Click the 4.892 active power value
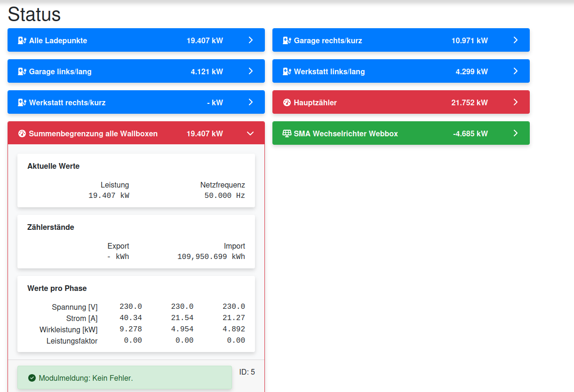 [234, 329]
